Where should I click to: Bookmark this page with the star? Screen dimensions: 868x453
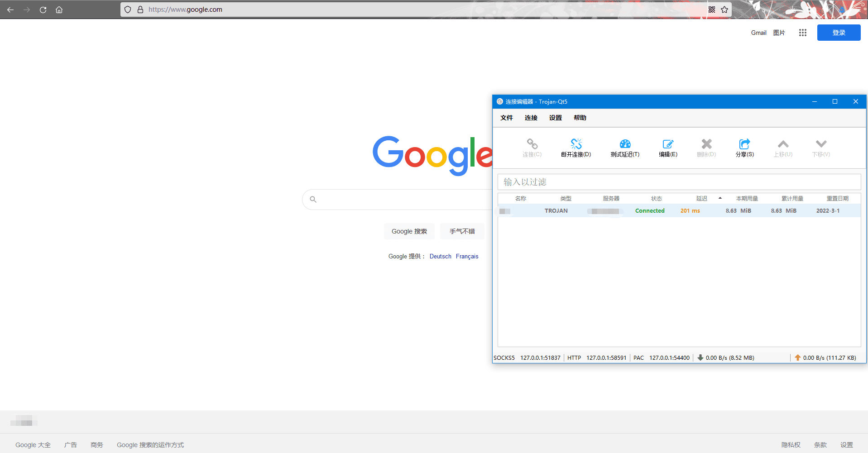coord(724,10)
